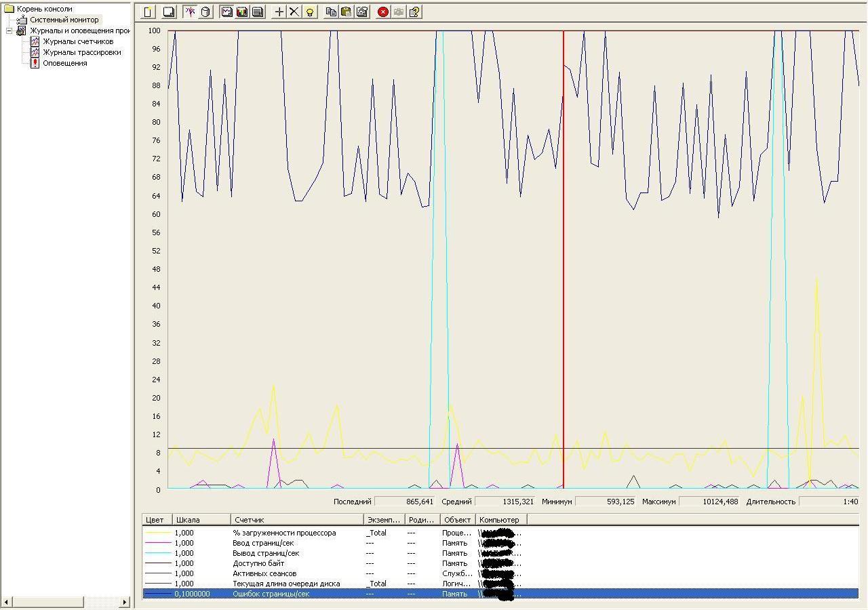
Task: Click the Update Data camera icon
Action: (x=399, y=12)
